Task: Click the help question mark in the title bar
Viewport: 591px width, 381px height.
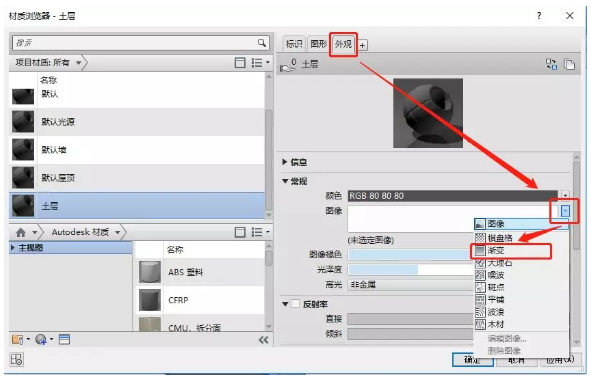Action: 539,16
